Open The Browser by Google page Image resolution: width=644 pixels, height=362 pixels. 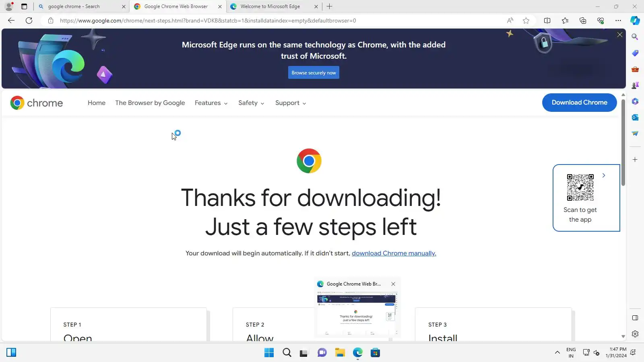tap(150, 103)
